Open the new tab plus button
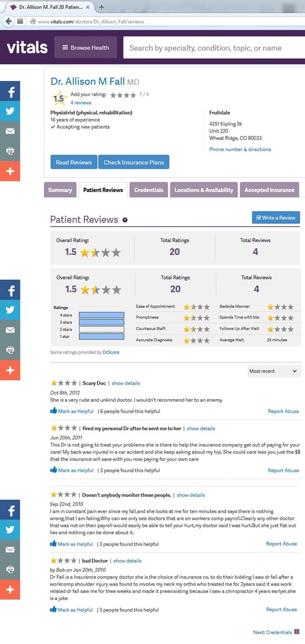Viewport: 305px width, 644px height. pyautogui.click(x=101, y=7)
